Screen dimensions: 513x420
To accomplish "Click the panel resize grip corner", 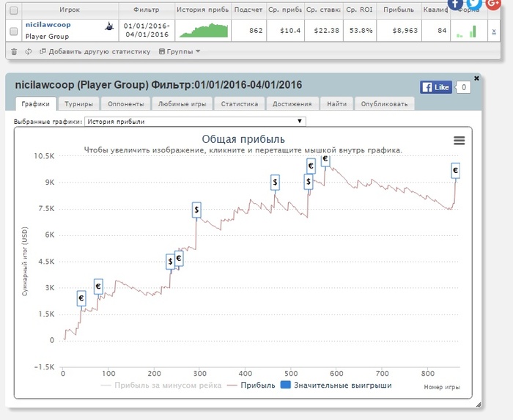I will 479,405.
